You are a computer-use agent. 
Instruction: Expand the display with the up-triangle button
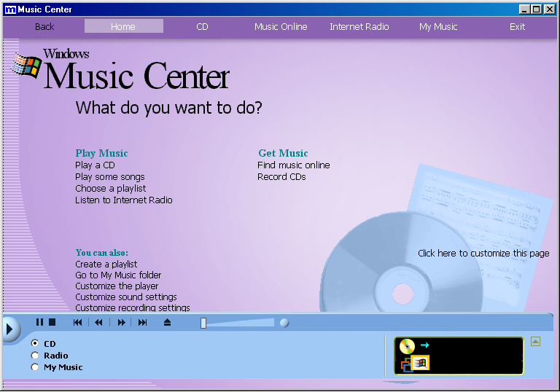tap(535, 342)
